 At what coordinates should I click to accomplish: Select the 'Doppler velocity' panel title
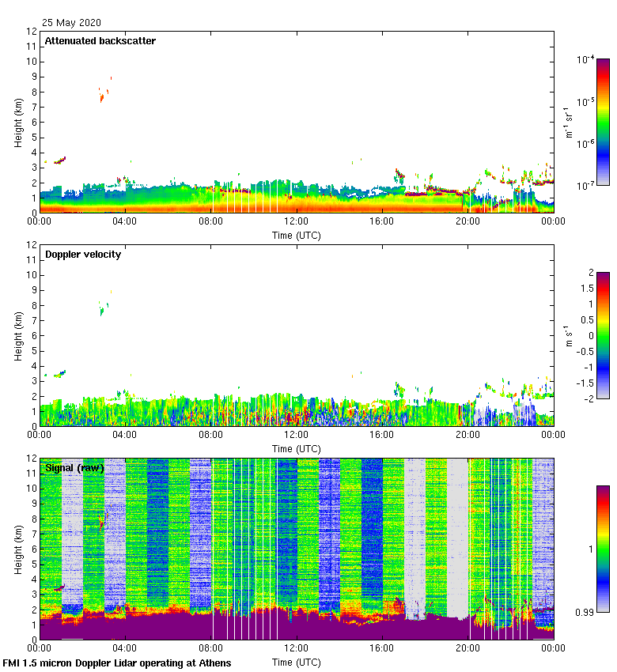pos(83,255)
